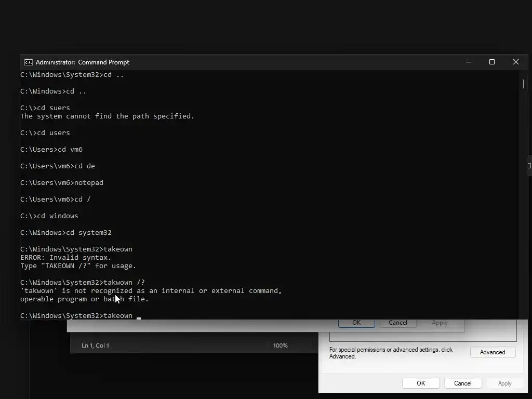532x399 pixels.
Task: Click the 'cd system32' command line
Action: point(66,232)
